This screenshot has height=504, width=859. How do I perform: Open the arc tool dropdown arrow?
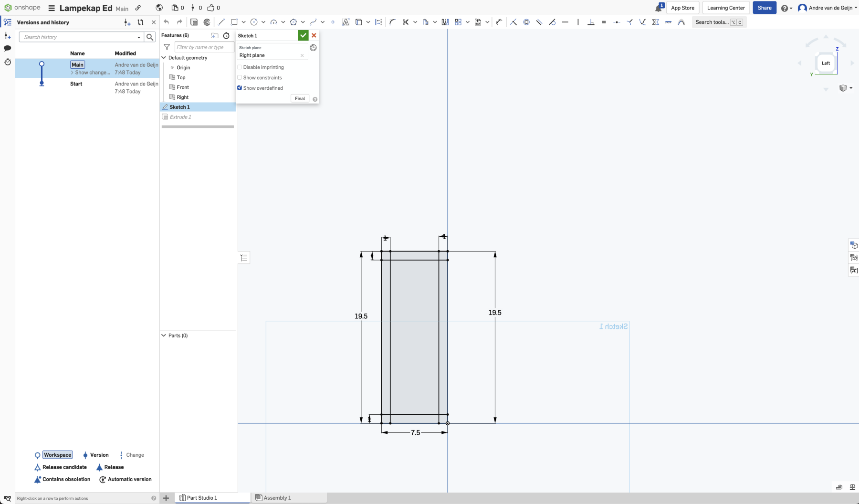coord(283,22)
